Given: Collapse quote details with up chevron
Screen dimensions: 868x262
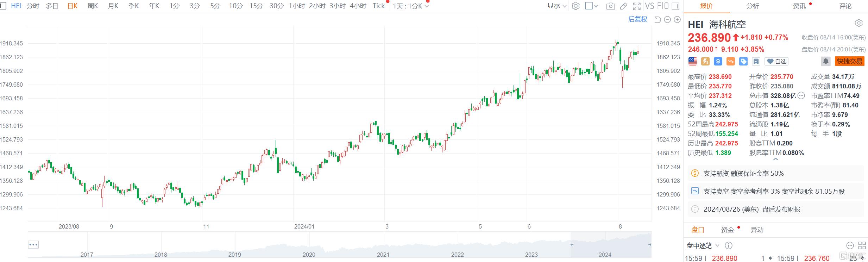Looking at the screenshot, I should pyautogui.click(x=775, y=160).
